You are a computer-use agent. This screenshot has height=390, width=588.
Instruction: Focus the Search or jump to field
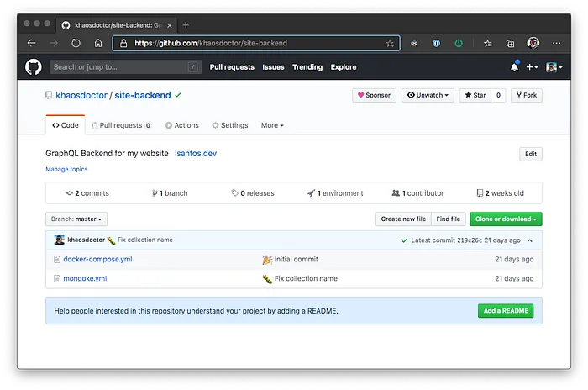pos(125,67)
